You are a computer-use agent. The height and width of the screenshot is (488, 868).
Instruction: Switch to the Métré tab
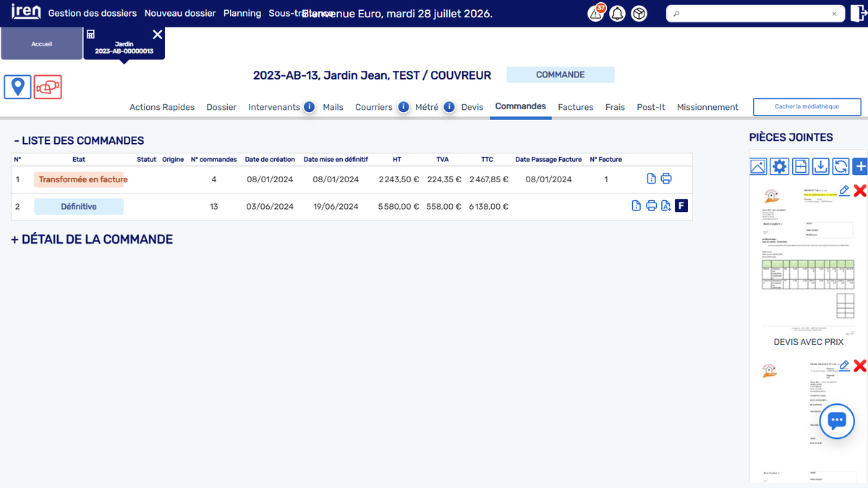(427, 107)
